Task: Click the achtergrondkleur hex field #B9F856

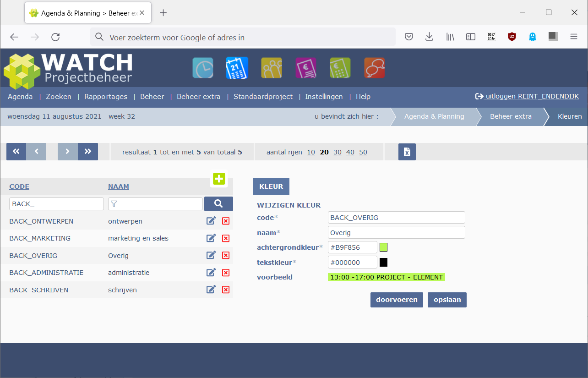Action: [353, 247]
